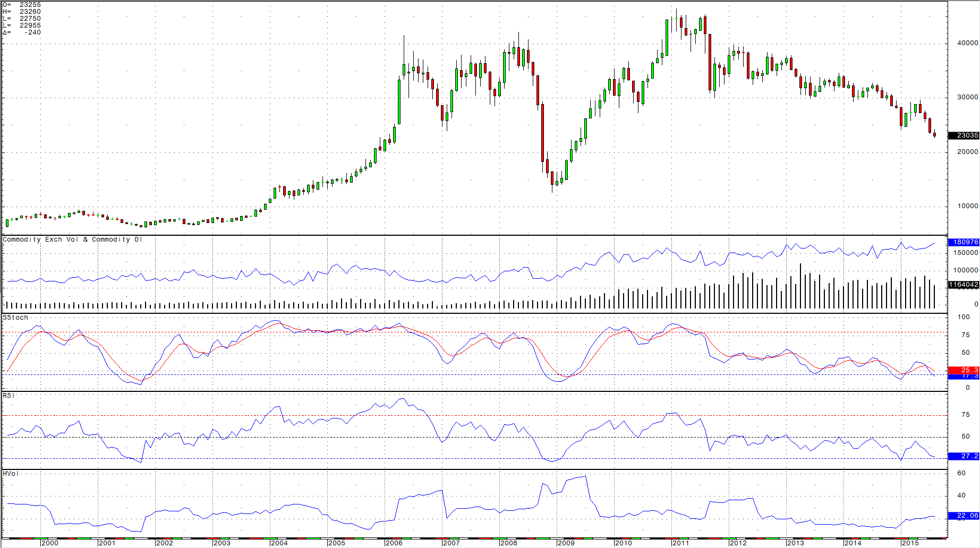The image size is (980, 548).
Task: Click the open price value 23255
Action: (30, 5)
